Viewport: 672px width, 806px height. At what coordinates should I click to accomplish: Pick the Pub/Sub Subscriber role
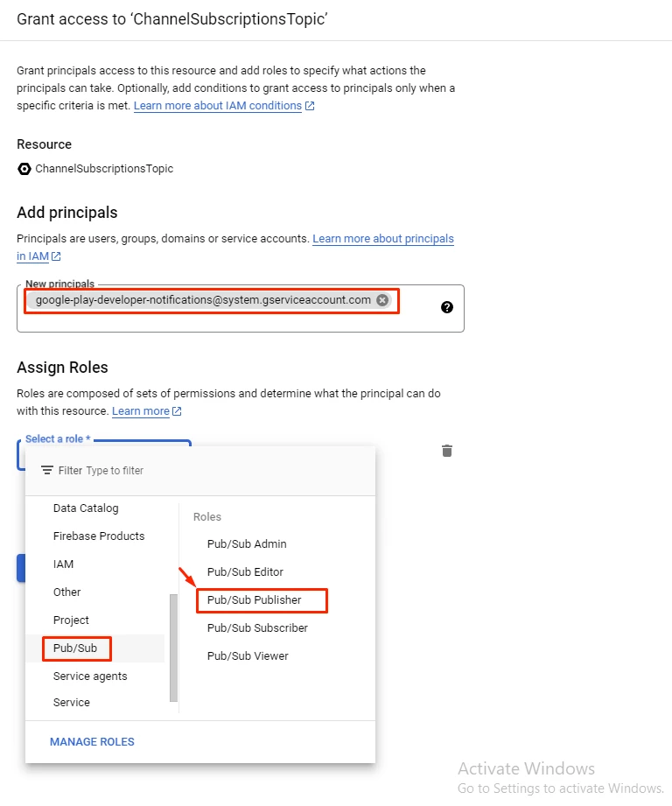[x=257, y=628]
